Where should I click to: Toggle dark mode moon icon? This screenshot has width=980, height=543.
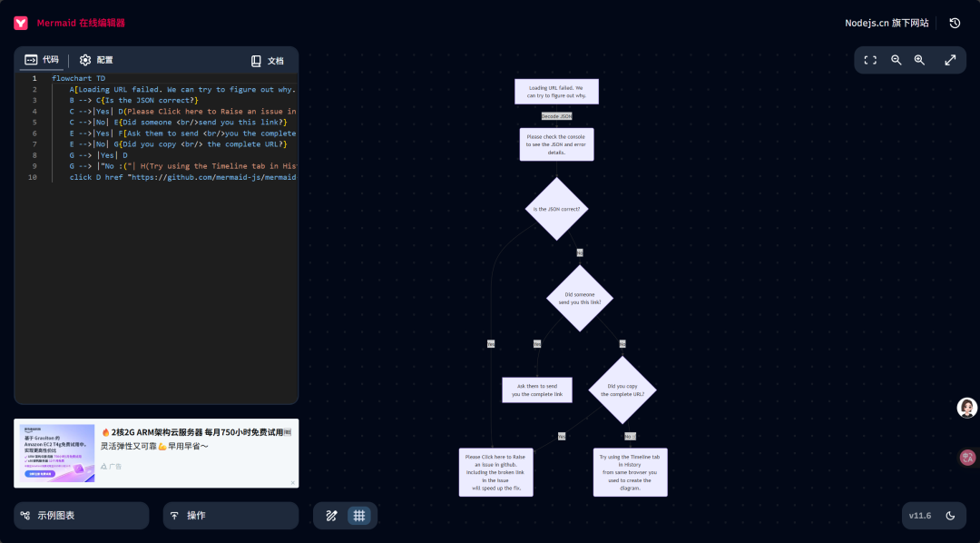click(x=950, y=516)
